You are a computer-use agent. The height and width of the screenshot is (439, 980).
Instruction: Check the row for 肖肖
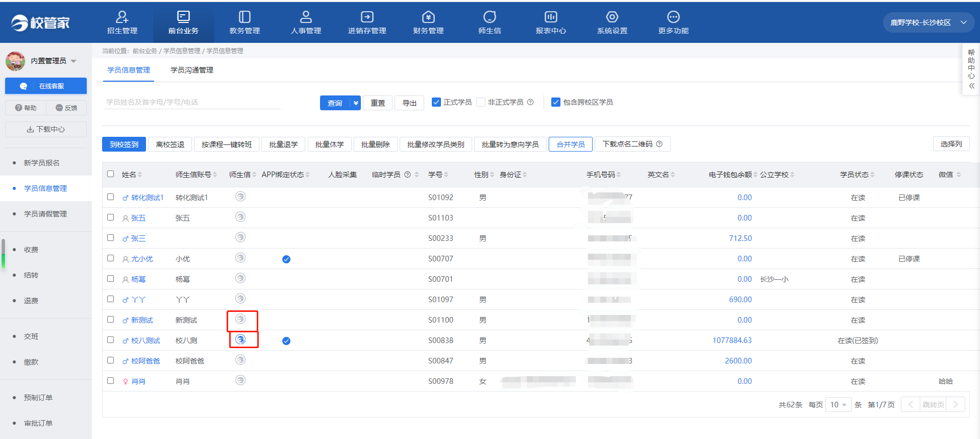point(111,380)
